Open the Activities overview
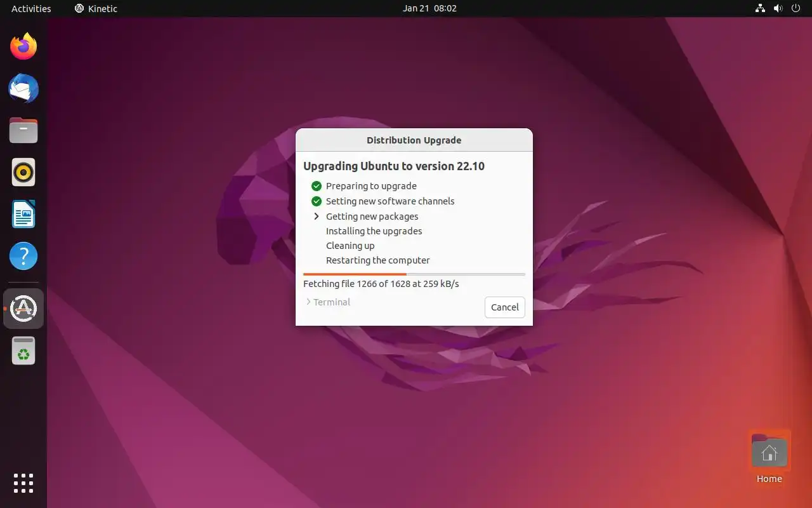 pyautogui.click(x=31, y=8)
